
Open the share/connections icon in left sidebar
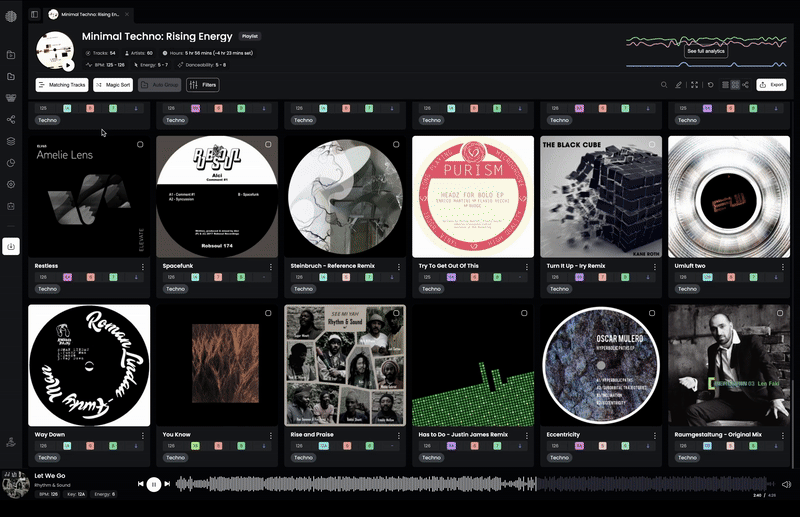11,119
